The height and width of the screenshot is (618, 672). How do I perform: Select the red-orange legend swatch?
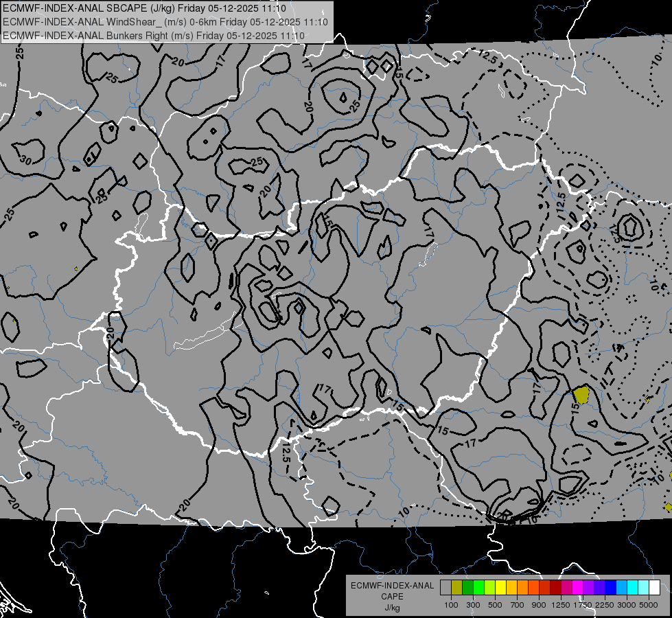pos(533,588)
